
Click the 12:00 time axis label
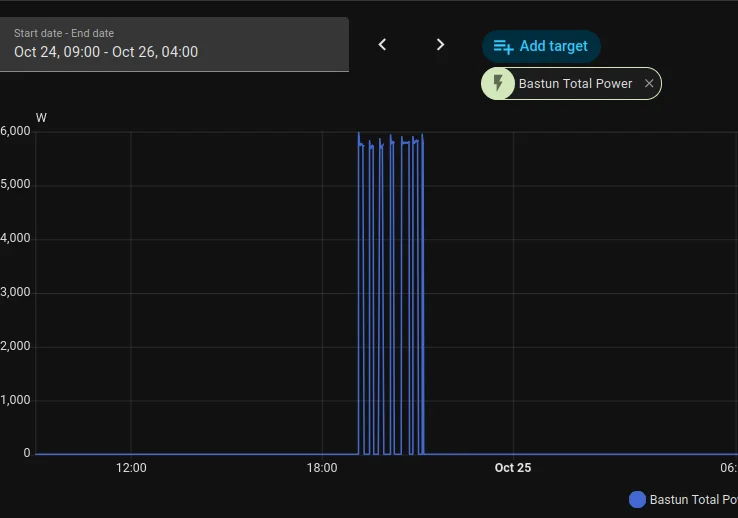click(x=131, y=468)
